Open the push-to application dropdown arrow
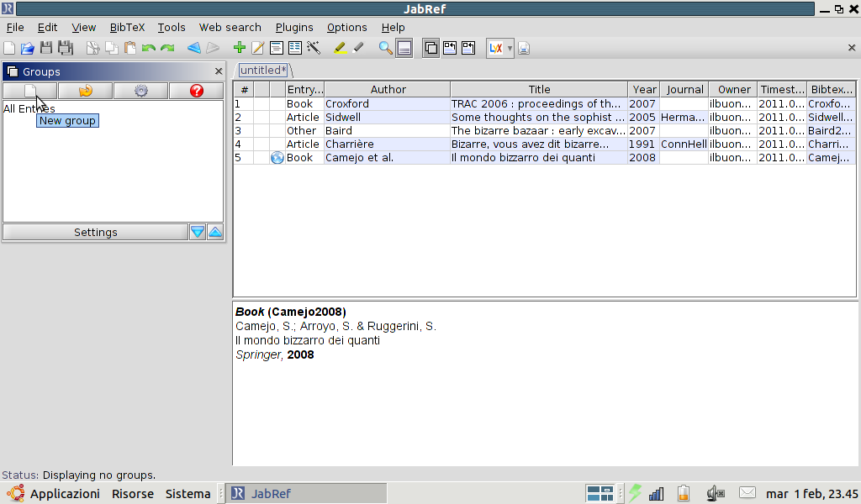Viewport: 861px width, 504px height. (510, 48)
